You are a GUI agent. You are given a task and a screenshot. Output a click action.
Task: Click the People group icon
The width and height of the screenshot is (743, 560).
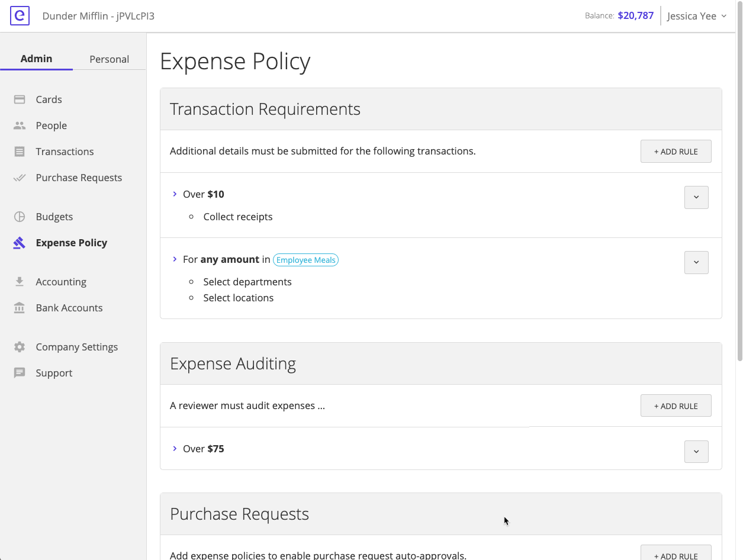[20, 125]
